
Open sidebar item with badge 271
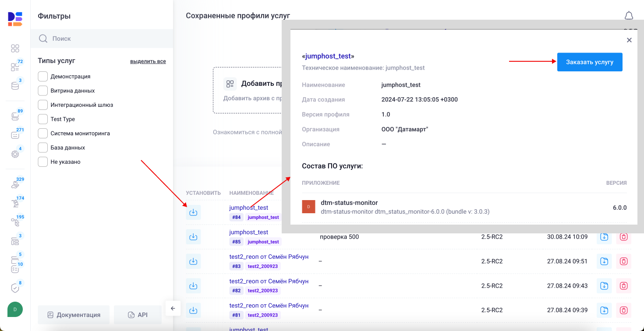pyautogui.click(x=15, y=135)
